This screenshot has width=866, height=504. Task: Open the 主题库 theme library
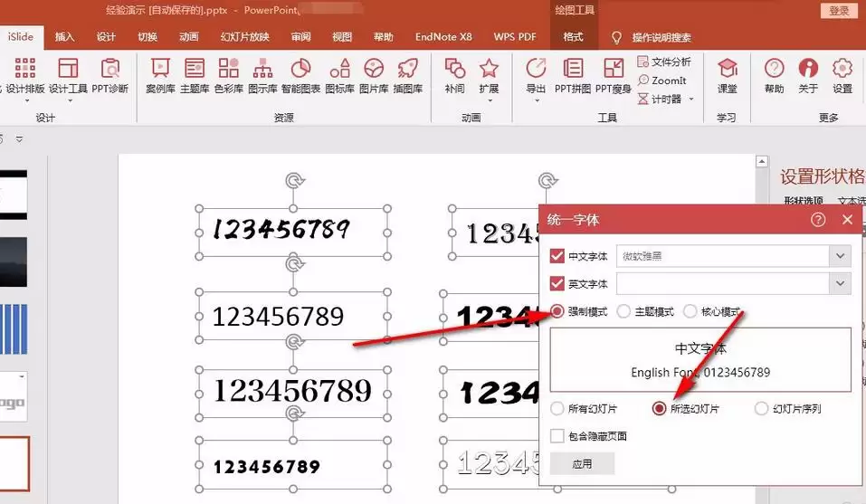[195, 74]
